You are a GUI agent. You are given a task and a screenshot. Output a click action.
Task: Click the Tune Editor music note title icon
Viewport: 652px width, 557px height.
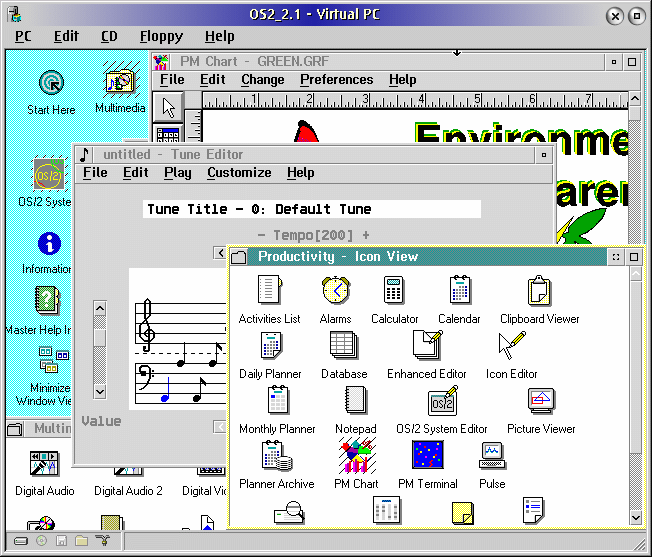(x=84, y=155)
